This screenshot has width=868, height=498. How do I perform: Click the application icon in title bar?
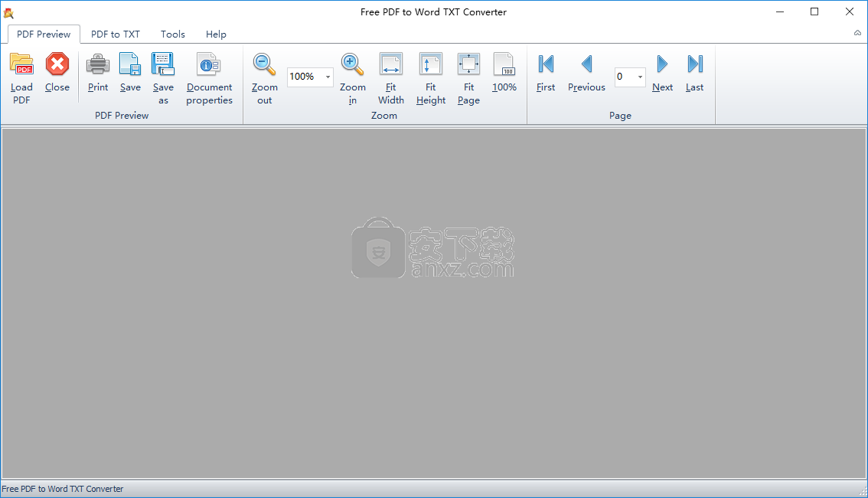pyautogui.click(x=8, y=12)
